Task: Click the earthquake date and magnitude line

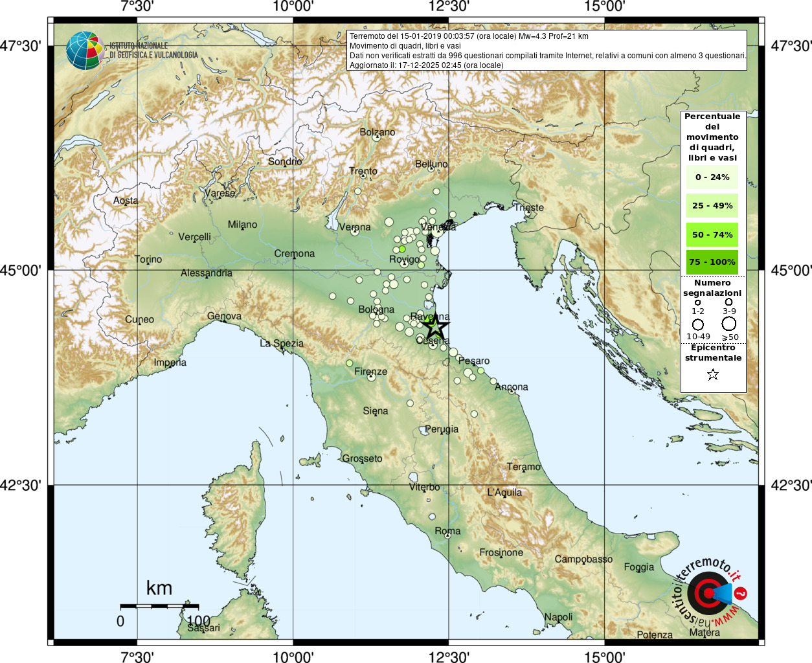Action: click(x=469, y=36)
